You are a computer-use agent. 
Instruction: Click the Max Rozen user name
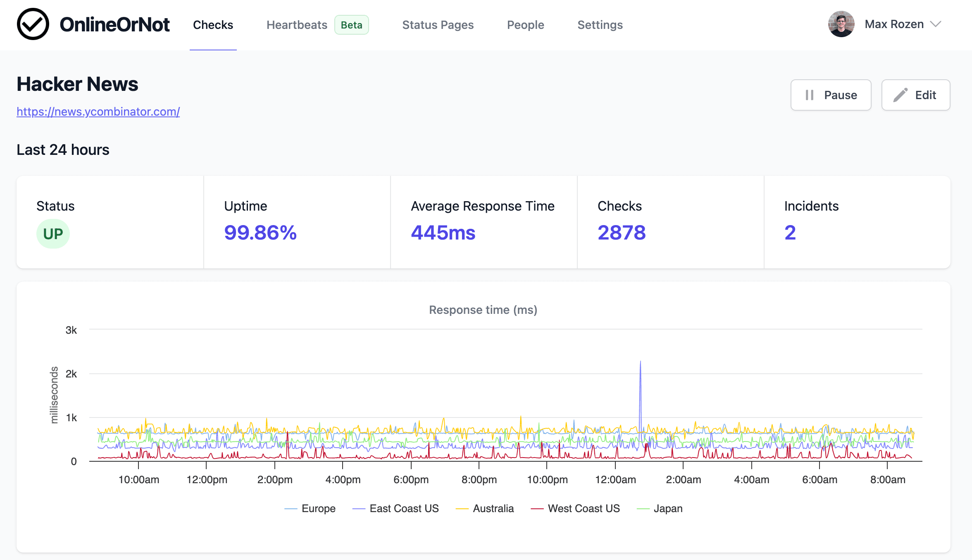click(x=894, y=24)
